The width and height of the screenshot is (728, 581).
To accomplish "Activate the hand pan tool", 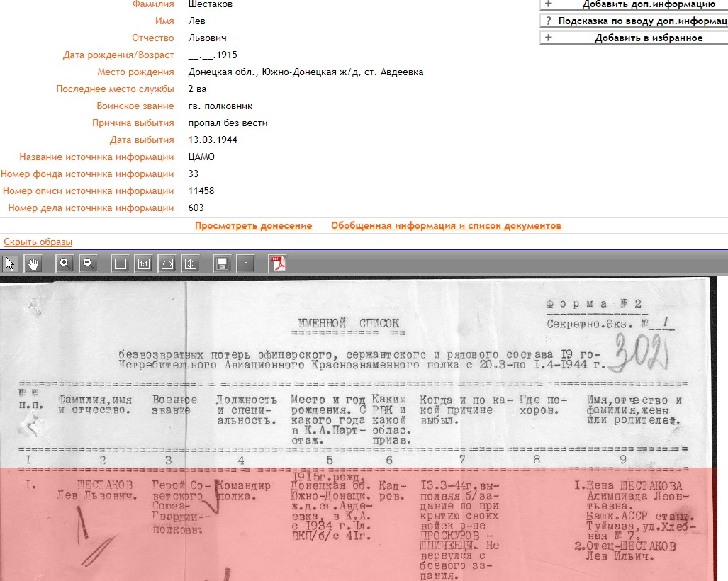I will pyautogui.click(x=33, y=264).
